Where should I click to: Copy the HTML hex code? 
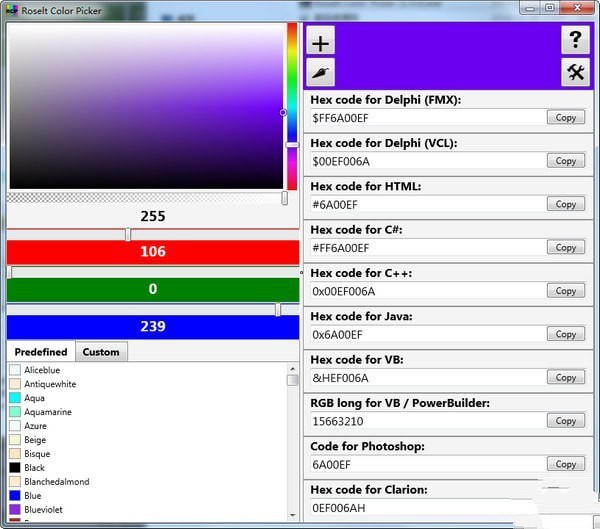point(566,204)
